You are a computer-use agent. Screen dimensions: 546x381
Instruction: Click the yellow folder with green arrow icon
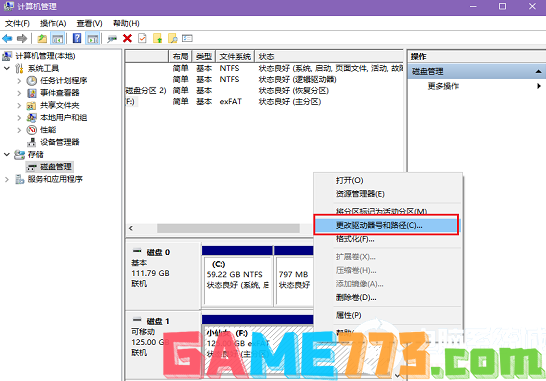(x=157, y=38)
